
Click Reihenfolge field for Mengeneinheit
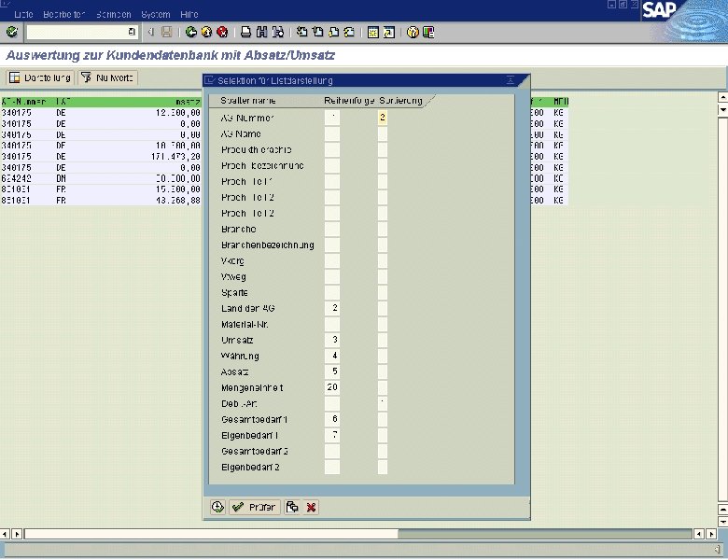(332, 387)
